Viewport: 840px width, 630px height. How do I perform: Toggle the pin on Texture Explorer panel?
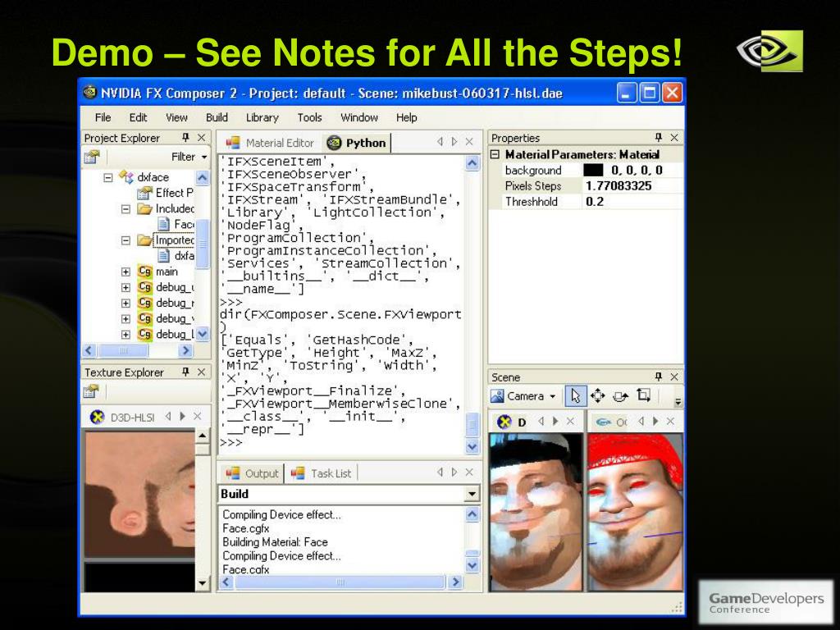pyautogui.click(x=185, y=372)
